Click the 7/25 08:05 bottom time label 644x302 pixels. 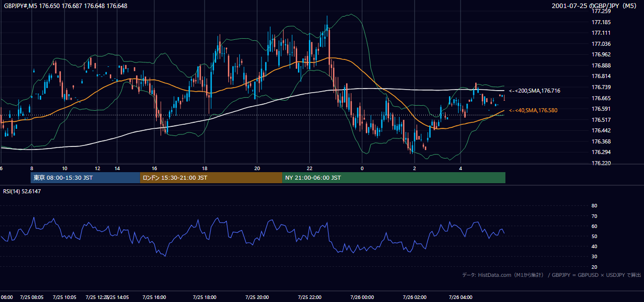pos(32,297)
